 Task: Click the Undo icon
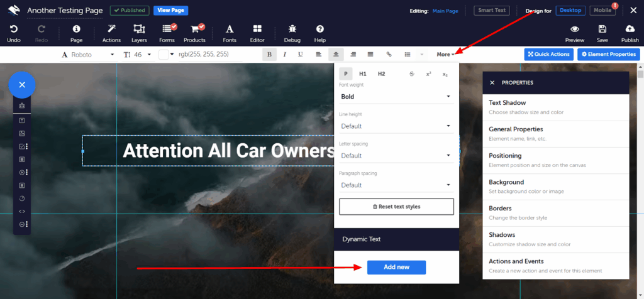(x=14, y=30)
